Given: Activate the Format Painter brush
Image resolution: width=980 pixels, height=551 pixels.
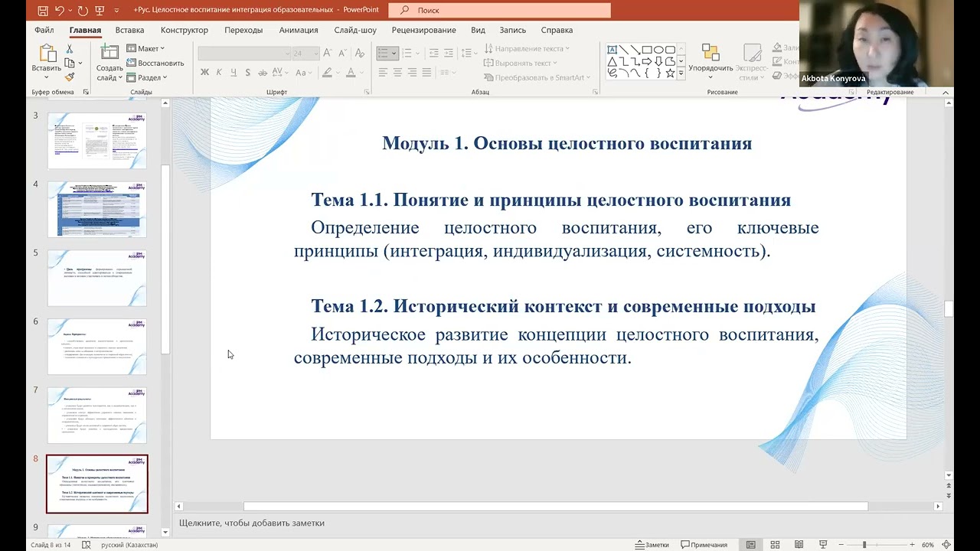Looking at the screenshot, I should point(70,77).
